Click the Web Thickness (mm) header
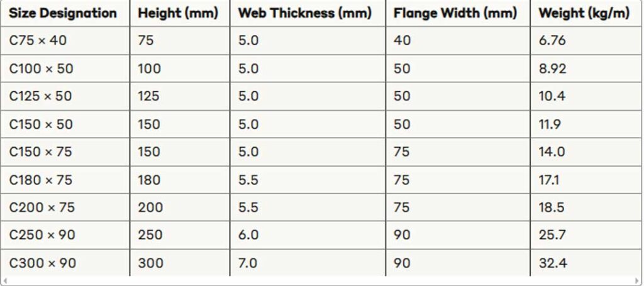644x286 pixels. tap(305, 13)
